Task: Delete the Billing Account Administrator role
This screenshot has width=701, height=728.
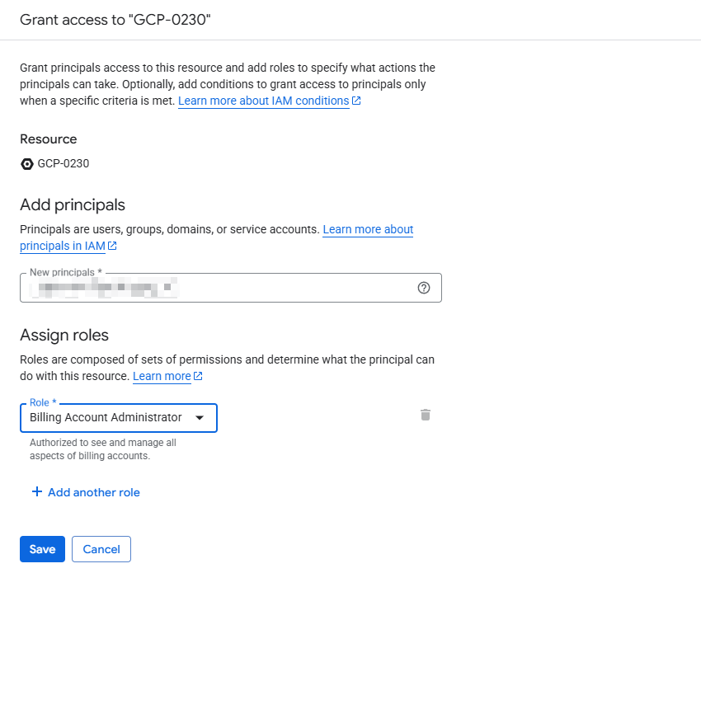Action: tap(426, 415)
